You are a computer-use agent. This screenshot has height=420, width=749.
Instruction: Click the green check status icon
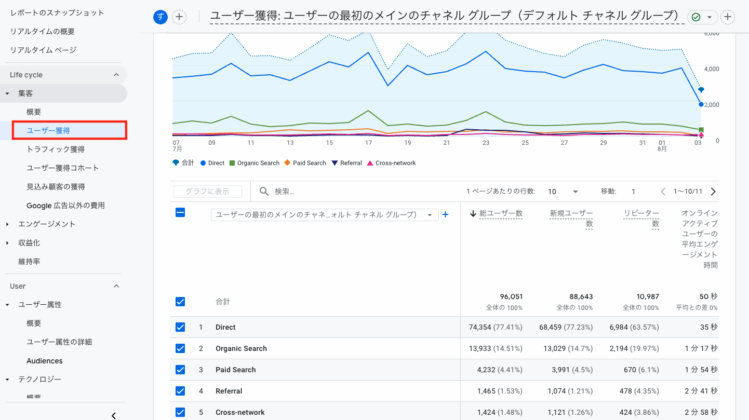pos(696,17)
